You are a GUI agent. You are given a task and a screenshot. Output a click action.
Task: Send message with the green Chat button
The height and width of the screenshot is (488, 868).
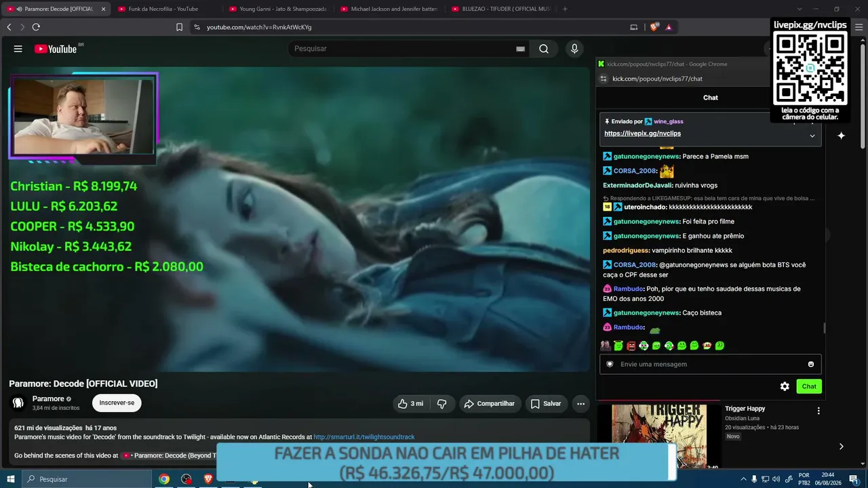tap(809, 386)
